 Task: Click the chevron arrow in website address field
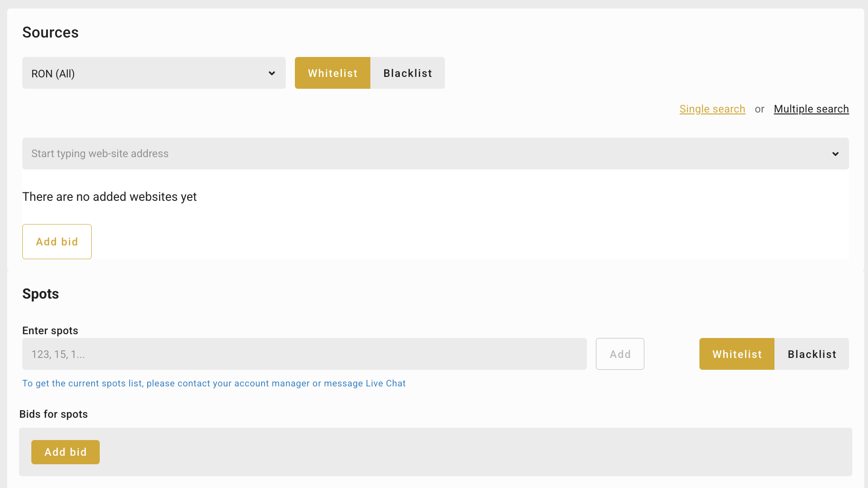click(835, 154)
